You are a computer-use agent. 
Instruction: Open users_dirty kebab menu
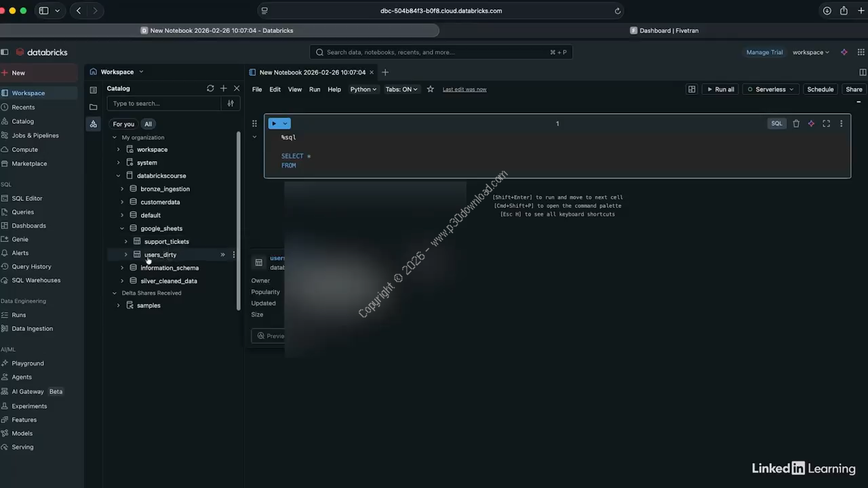coord(234,255)
